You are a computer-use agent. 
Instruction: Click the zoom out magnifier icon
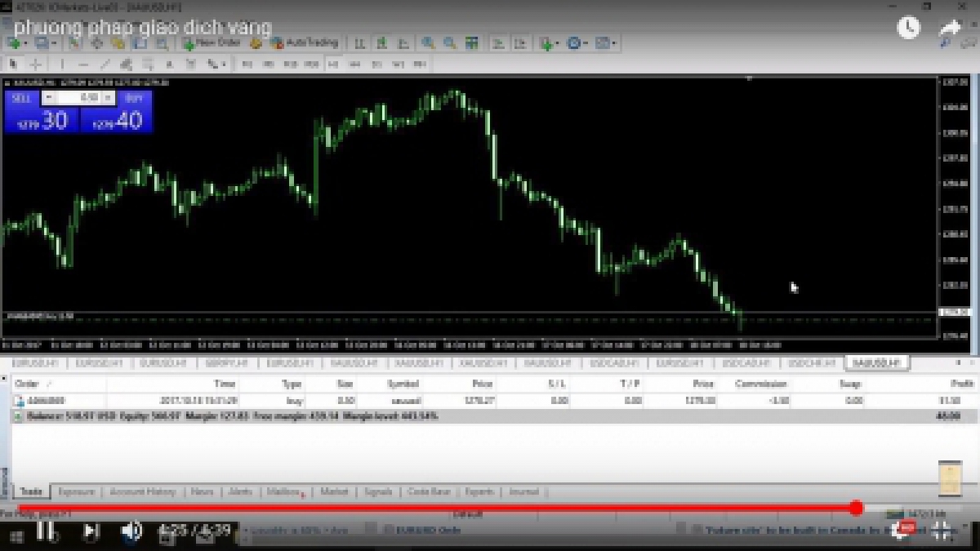(449, 43)
